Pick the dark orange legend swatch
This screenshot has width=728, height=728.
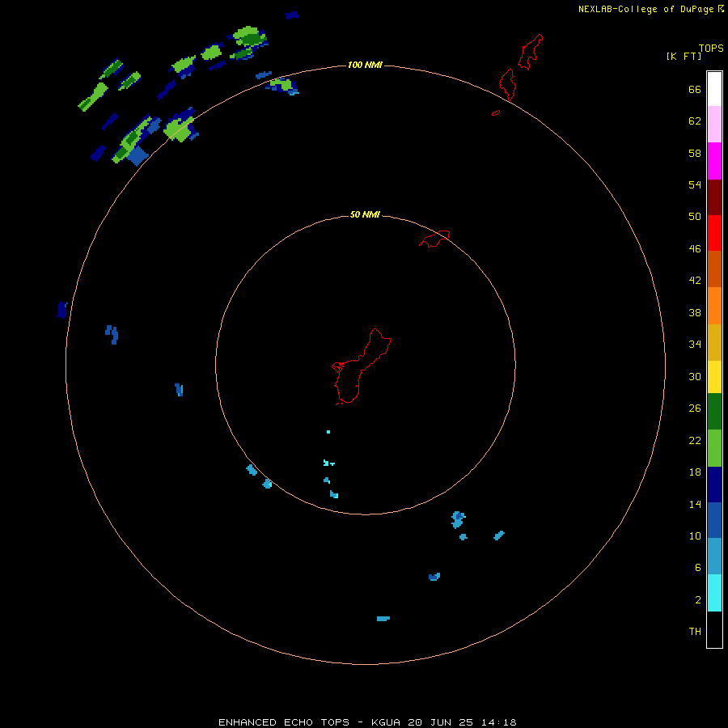[x=714, y=269]
